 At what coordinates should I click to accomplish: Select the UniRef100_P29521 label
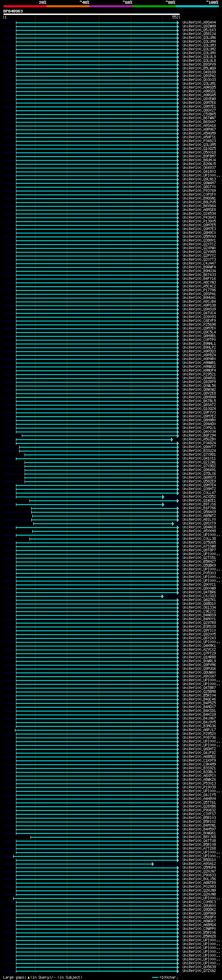click(x=199, y=374)
